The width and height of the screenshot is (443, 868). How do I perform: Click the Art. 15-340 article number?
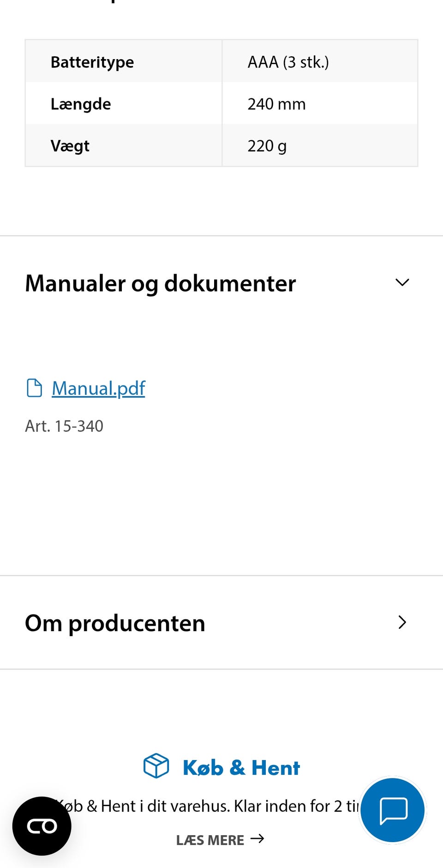[x=64, y=426]
